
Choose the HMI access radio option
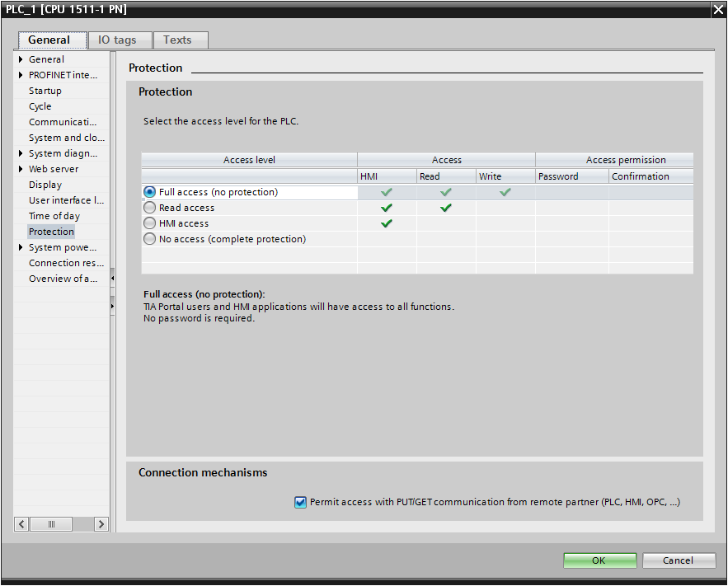coord(149,223)
